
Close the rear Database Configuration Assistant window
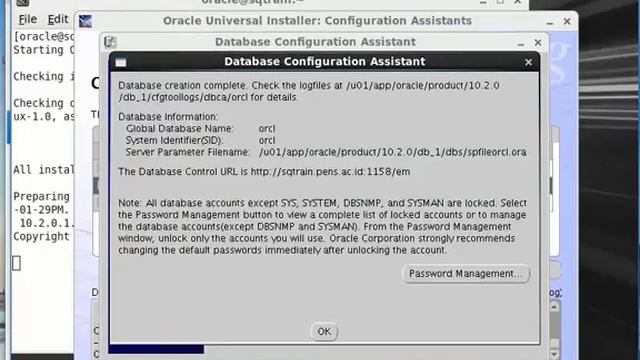(x=538, y=42)
